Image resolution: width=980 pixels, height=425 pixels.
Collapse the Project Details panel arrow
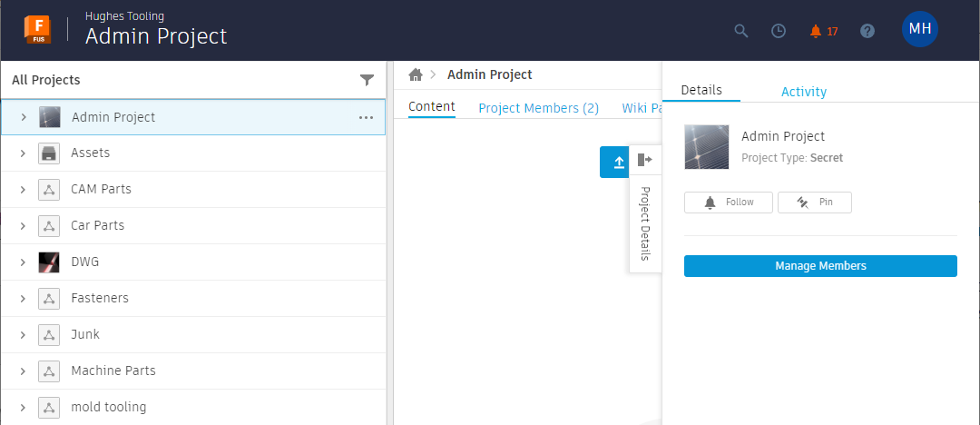pos(645,160)
